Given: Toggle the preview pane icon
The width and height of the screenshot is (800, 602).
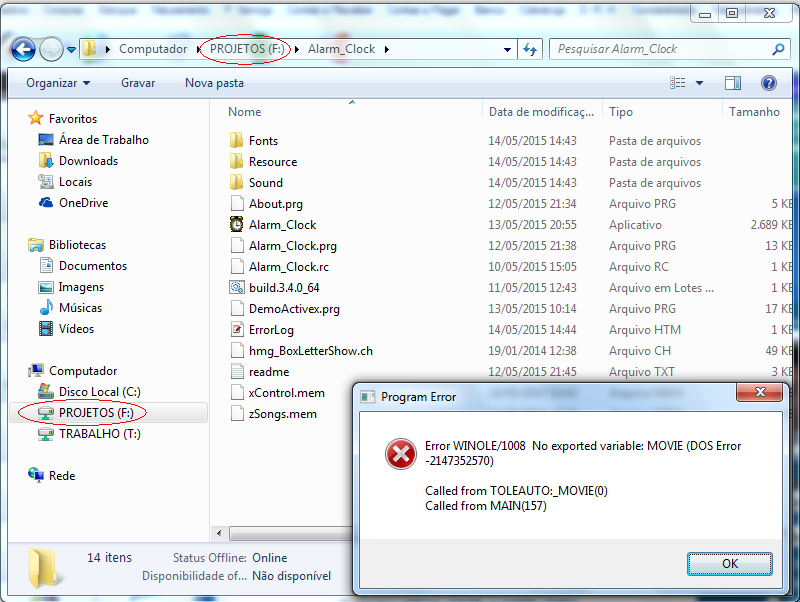Looking at the screenshot, I should [733, 83].
